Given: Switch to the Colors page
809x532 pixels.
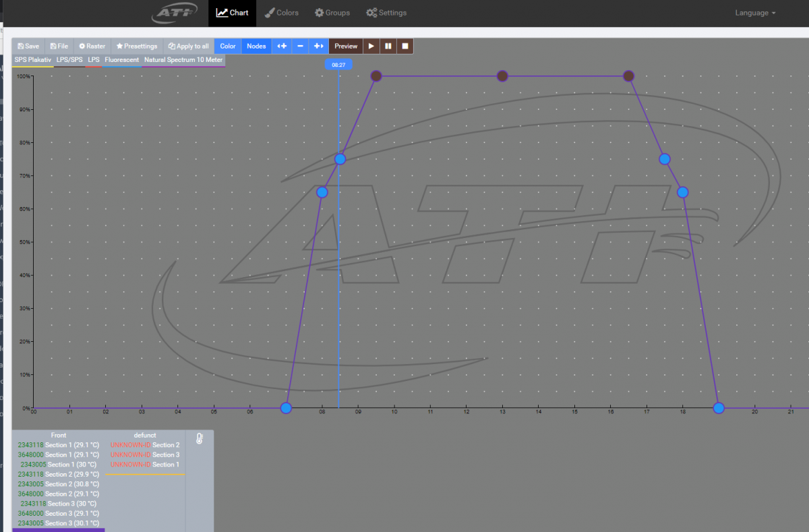Looking at the screenshot, I should tap(281, 13).
